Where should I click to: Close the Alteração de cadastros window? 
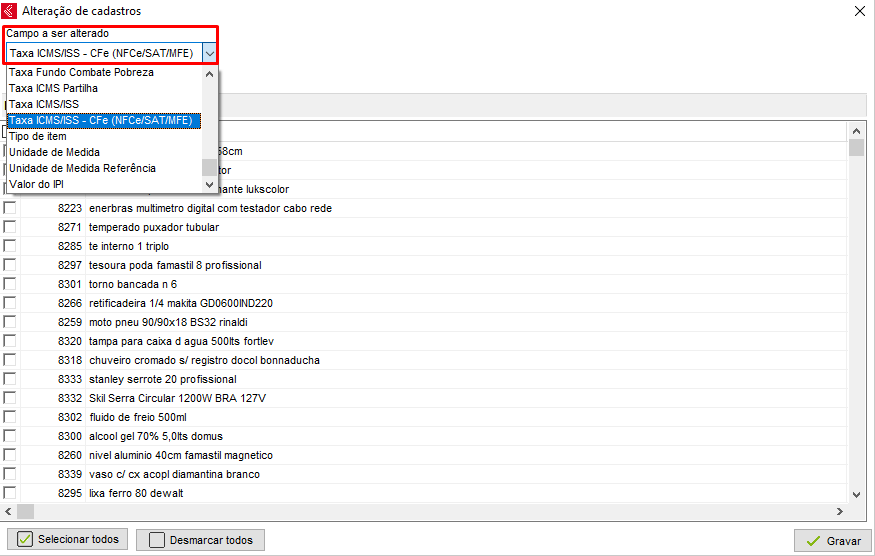[x=859, y=11]
